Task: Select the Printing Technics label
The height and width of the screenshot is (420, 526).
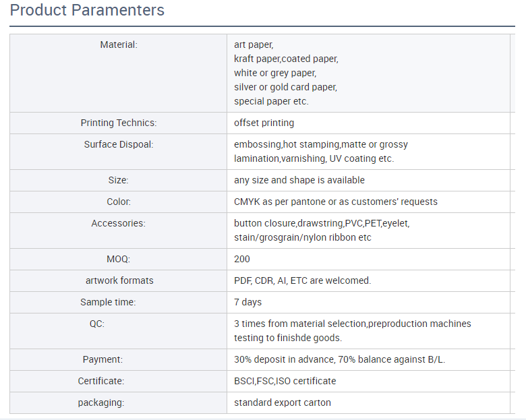Action: [x=119, y=123]
